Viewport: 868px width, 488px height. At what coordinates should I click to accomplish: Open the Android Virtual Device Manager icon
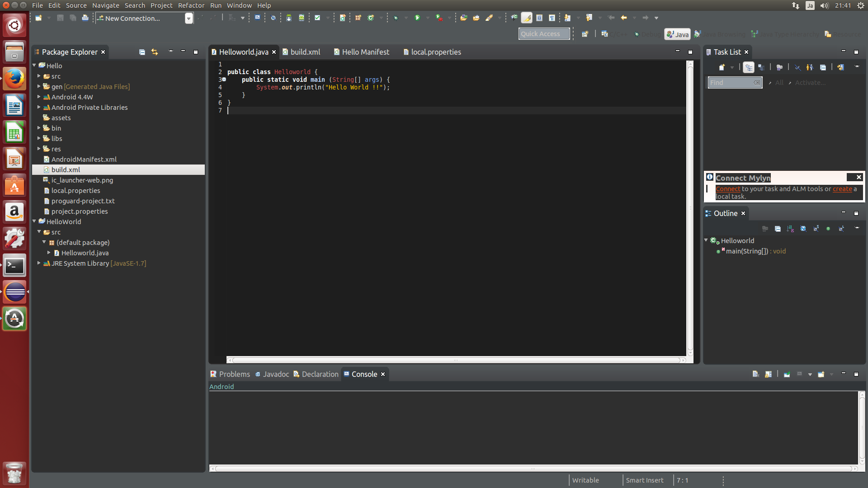301,18
